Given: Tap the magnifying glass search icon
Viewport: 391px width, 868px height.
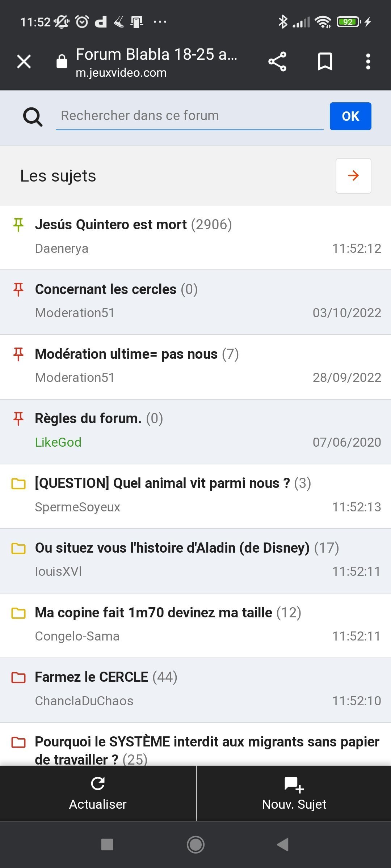Looking at the screenshot, I should [x=33, y=117].
